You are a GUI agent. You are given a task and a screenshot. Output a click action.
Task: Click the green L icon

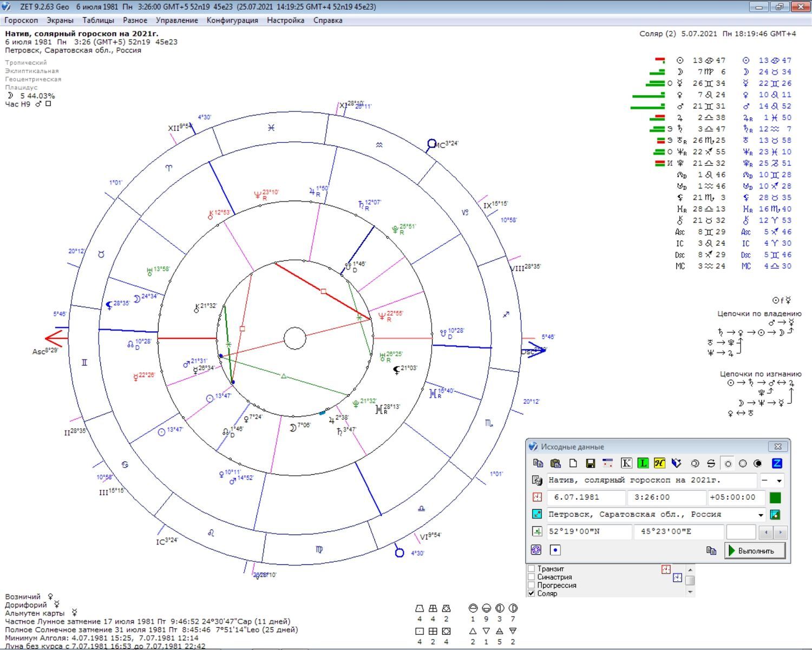coord(643,463)
